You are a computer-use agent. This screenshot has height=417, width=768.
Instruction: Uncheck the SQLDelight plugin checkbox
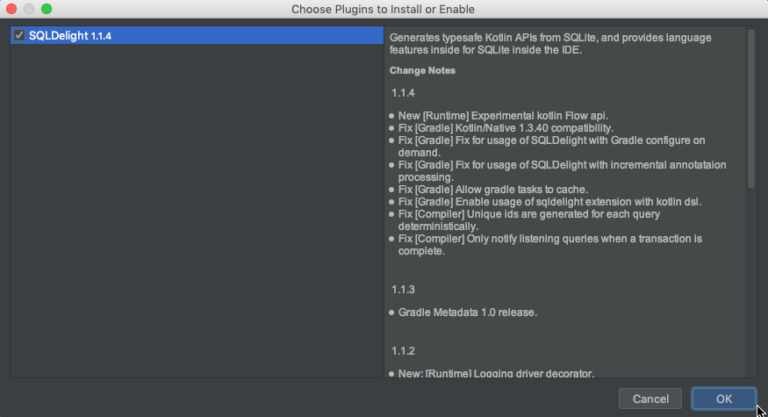(x=19, y=35)
